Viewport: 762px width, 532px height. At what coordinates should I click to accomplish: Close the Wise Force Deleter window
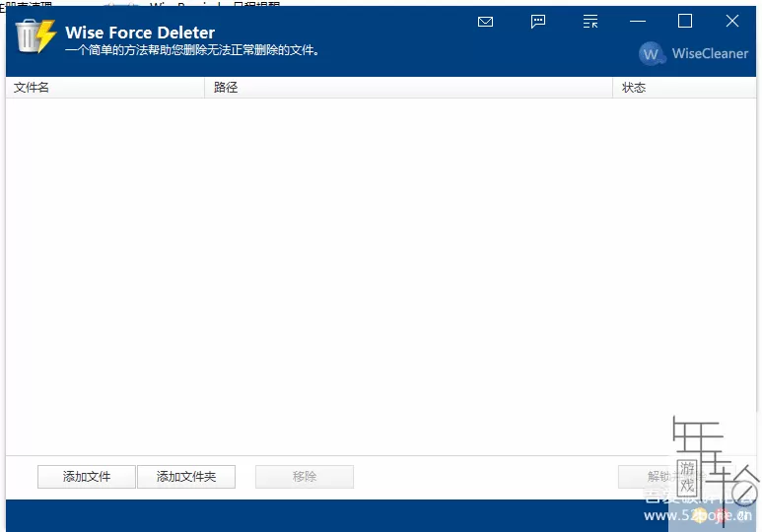tap(731, 21)
